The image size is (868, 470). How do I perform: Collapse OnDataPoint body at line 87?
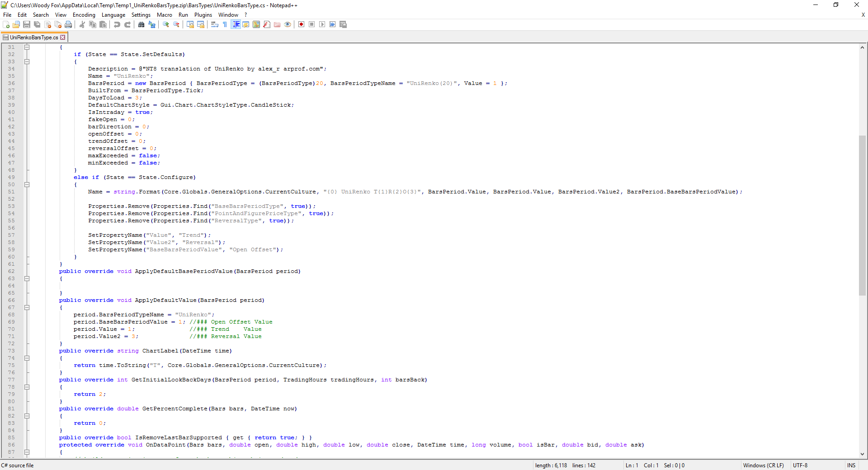point(27,452)
